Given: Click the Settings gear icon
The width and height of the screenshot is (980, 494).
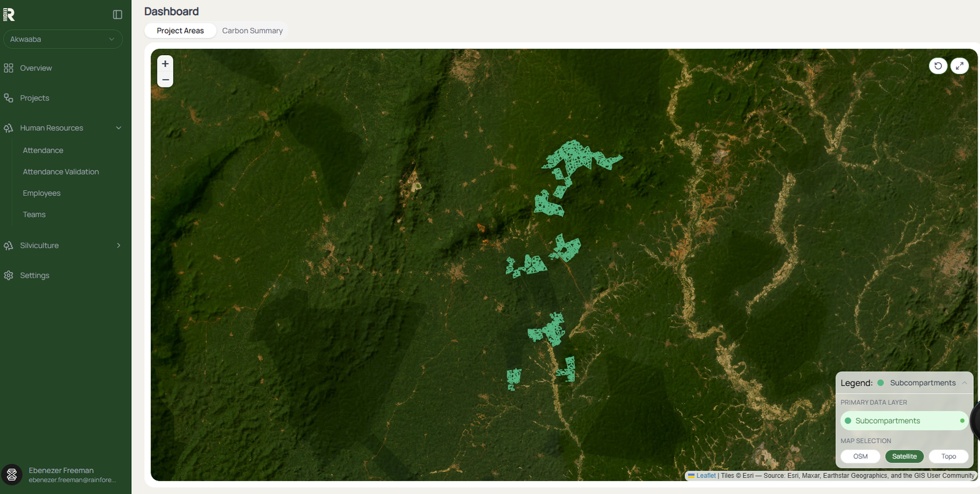Looking at the screenshot, I should (9, 275).
